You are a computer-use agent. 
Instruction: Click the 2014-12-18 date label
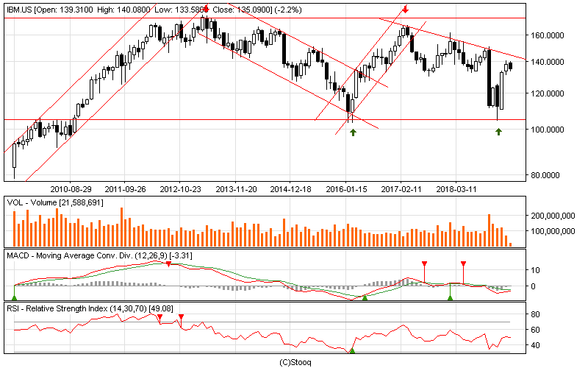pos(290,189)
